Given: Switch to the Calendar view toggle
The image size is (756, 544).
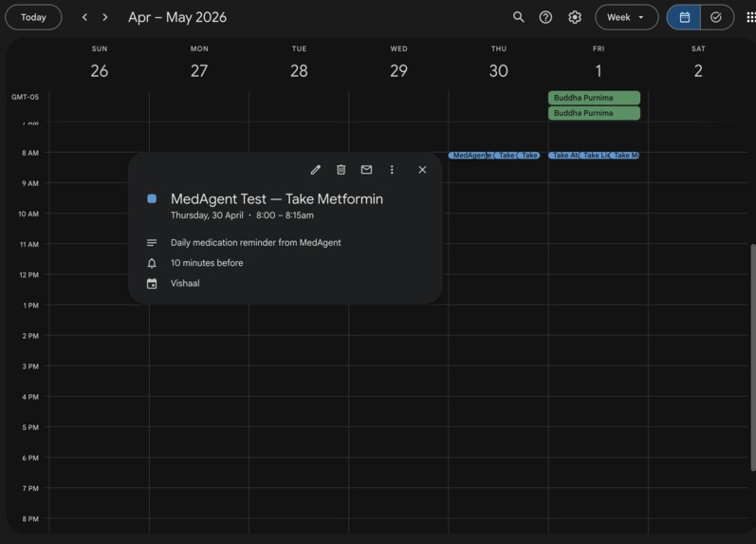Looking at the screenshot, I should (x=684, y=17).
